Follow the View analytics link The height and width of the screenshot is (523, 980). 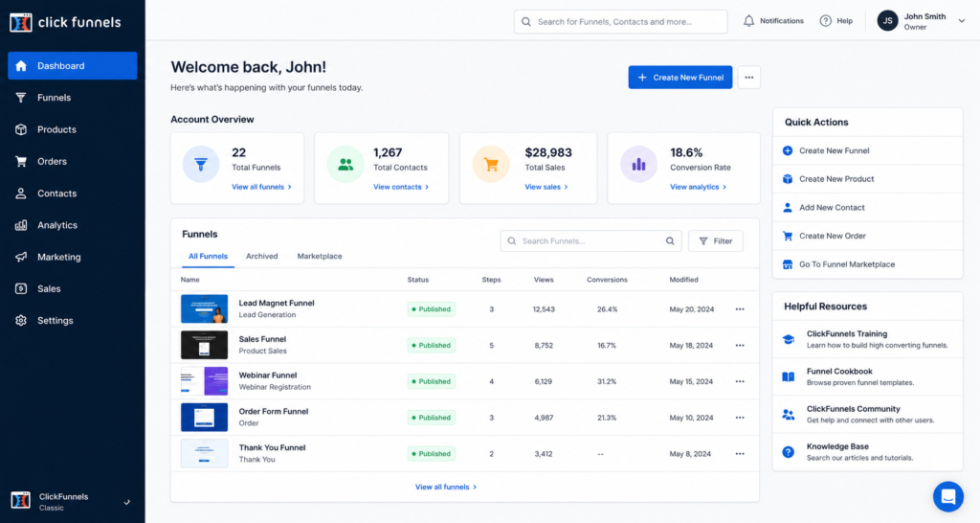pos(698,187)
